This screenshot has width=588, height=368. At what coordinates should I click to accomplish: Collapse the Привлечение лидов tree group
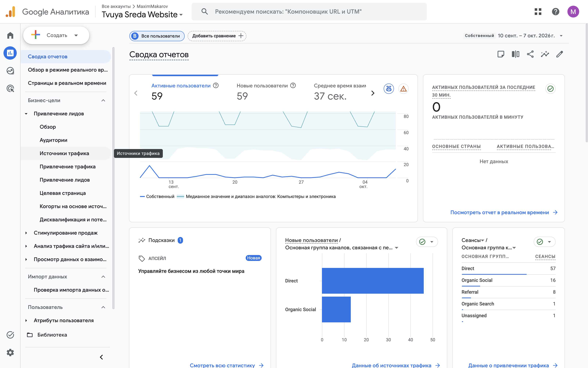[x=26, y=114]
